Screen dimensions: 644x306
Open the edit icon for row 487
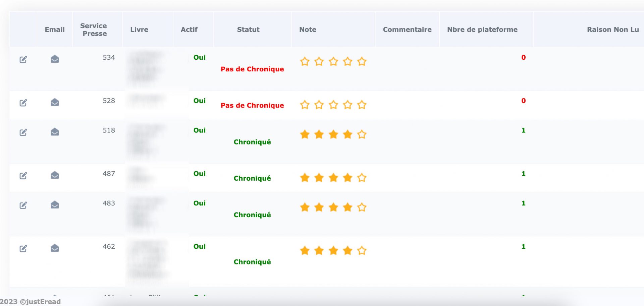[x=23, y=176]
